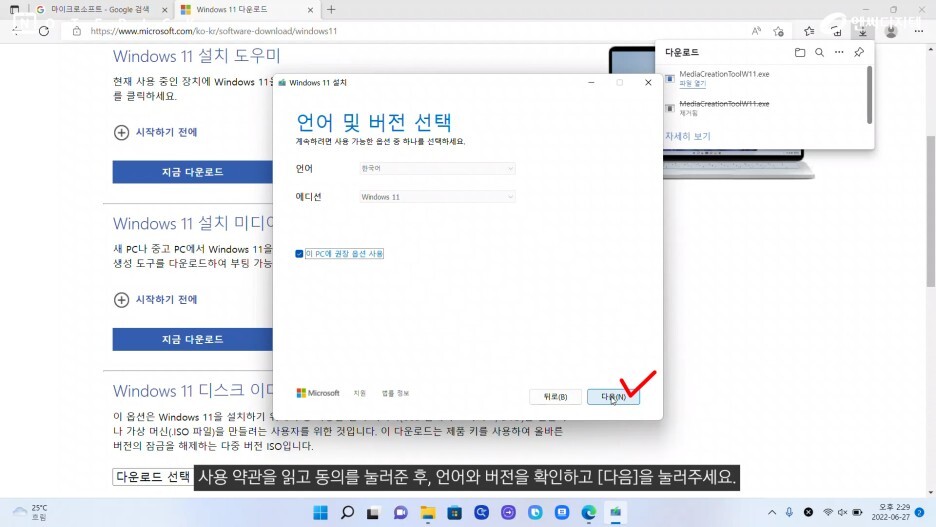Open the 지원 link in setup dialog
Screen dimensions: 936x527
(359, 393)
